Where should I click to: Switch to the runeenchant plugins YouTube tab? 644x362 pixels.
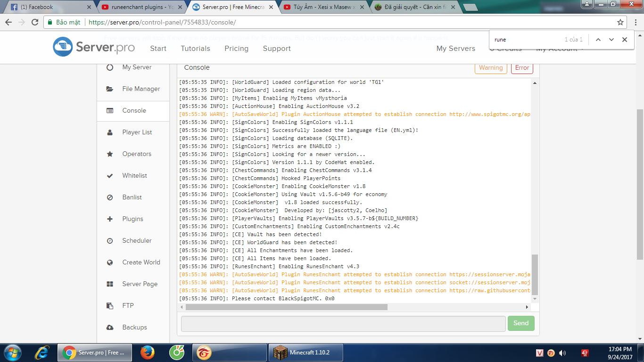141,7
